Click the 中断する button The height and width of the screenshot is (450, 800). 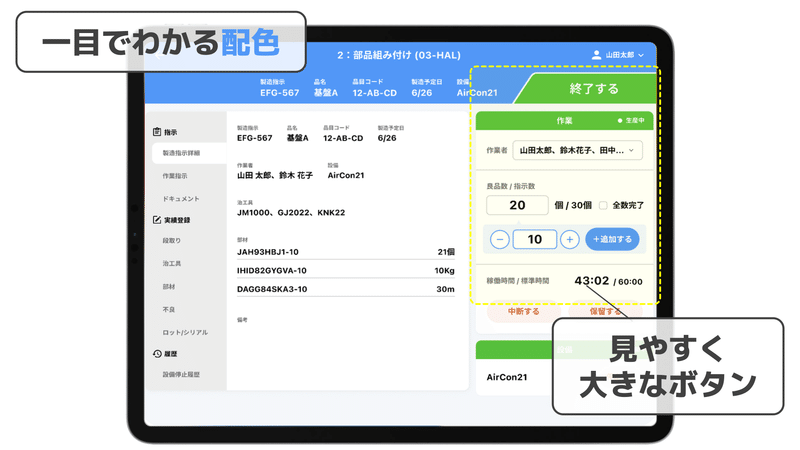(523, 311)
